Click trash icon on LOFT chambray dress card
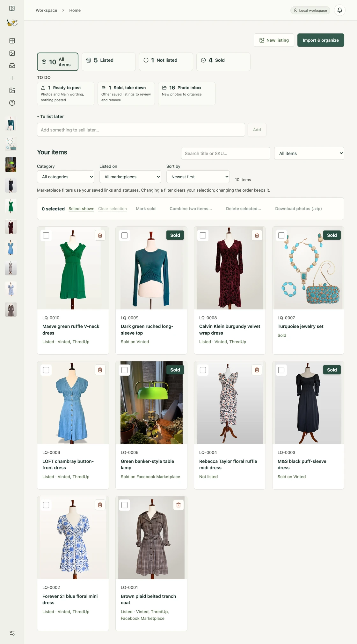357x644 pixels. [100, 370]
